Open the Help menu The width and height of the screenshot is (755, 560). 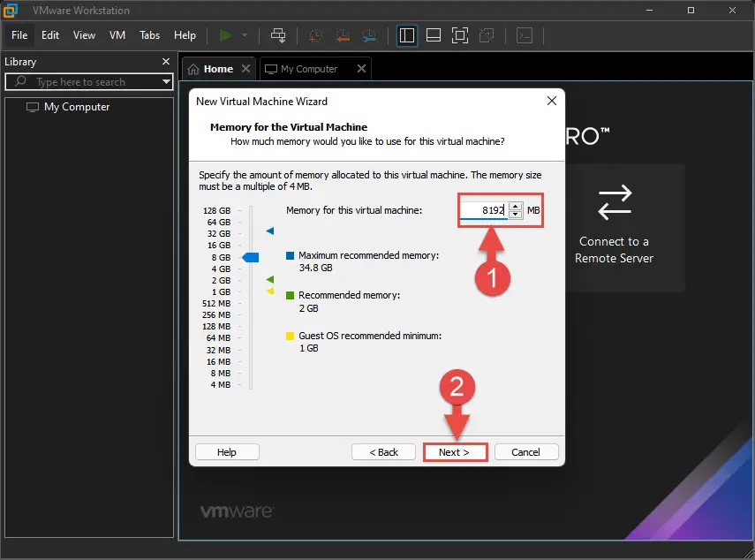tap(185, 35)
